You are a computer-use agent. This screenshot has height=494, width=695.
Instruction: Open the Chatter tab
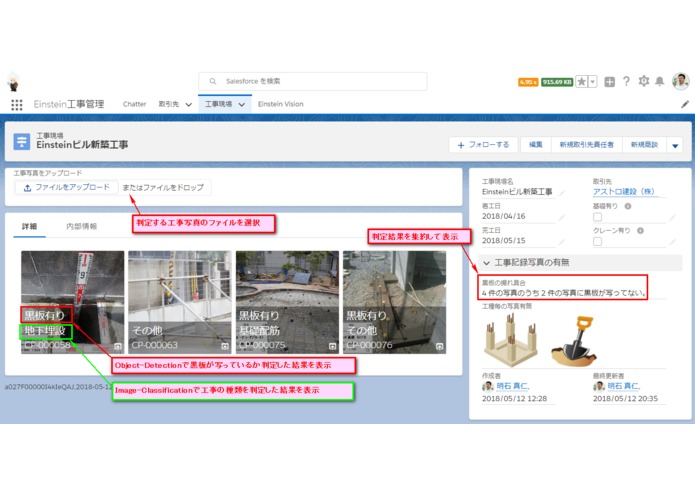pos(134,104)
